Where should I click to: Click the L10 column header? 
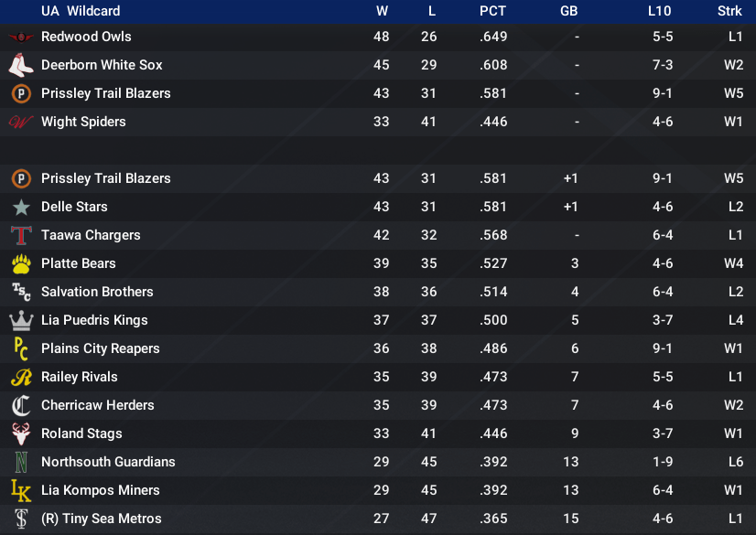coord(659,11)
